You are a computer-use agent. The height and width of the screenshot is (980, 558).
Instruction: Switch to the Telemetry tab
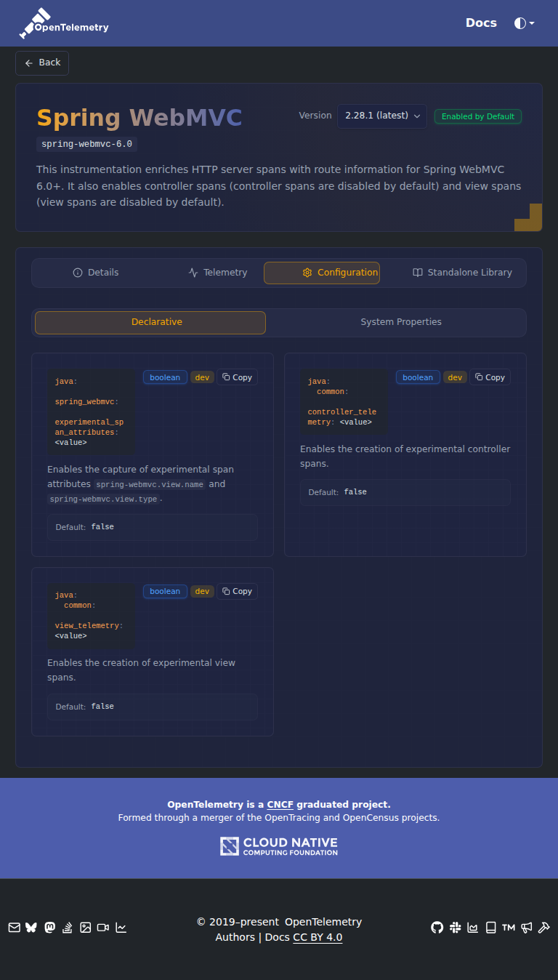[x=217, y=273]
